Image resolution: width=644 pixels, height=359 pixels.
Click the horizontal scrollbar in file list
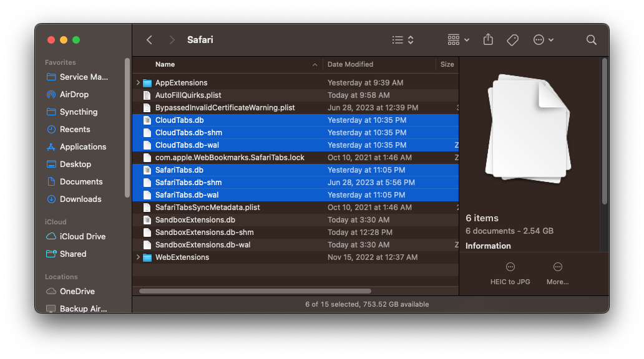click(x=255, y=291)
